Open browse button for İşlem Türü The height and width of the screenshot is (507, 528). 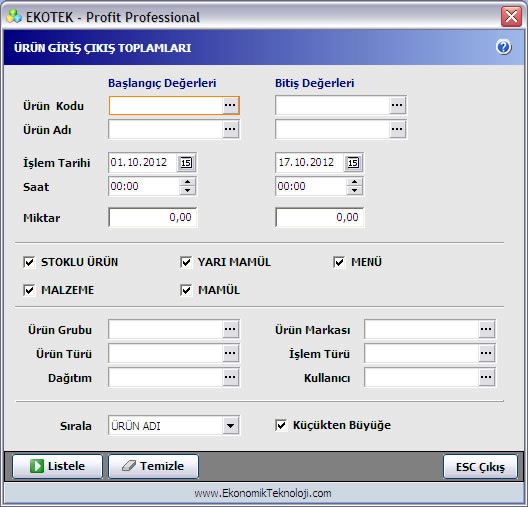pos(486,353)
